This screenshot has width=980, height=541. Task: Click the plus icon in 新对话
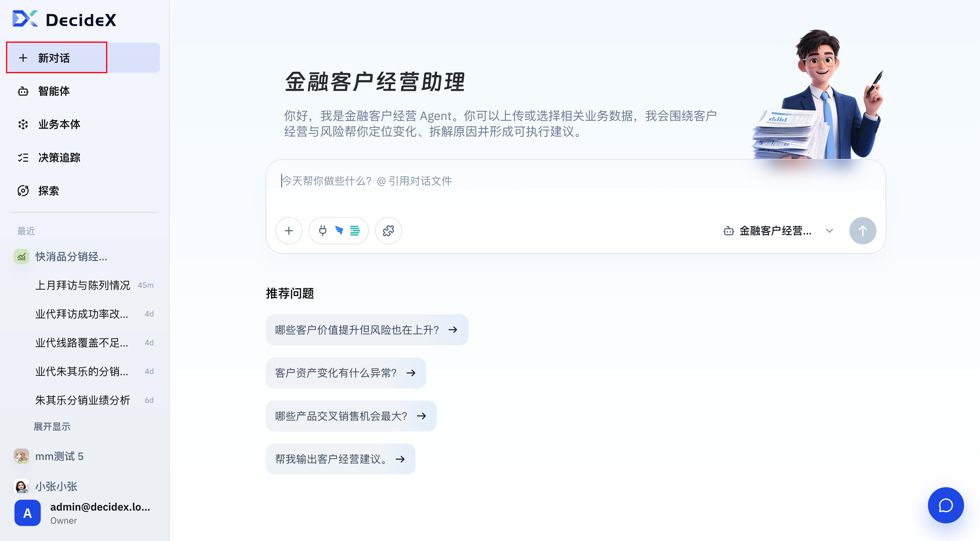(23, 58)
